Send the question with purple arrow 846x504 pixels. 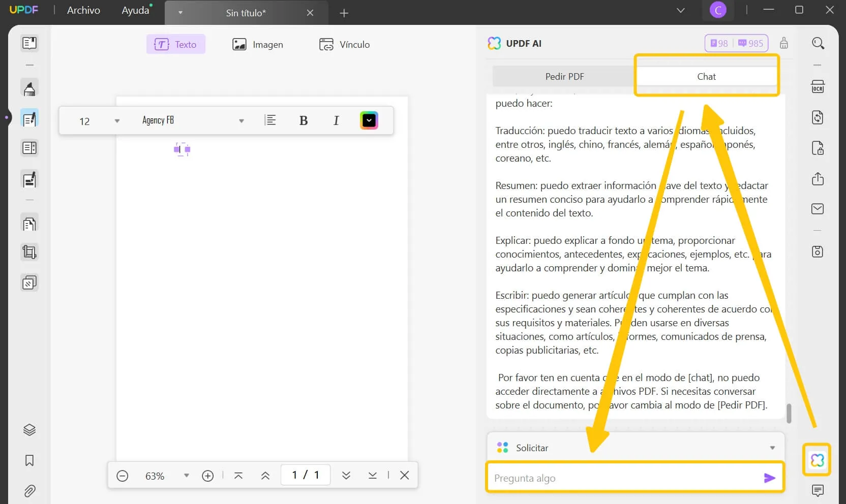769,478
